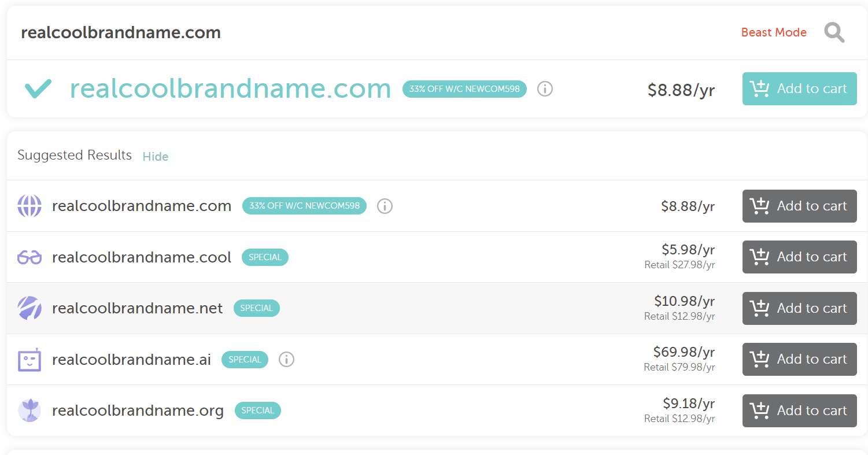Click the robot icon next to realcoolbrandname.ai
This screenshot has width=868, height=455.
29,359
